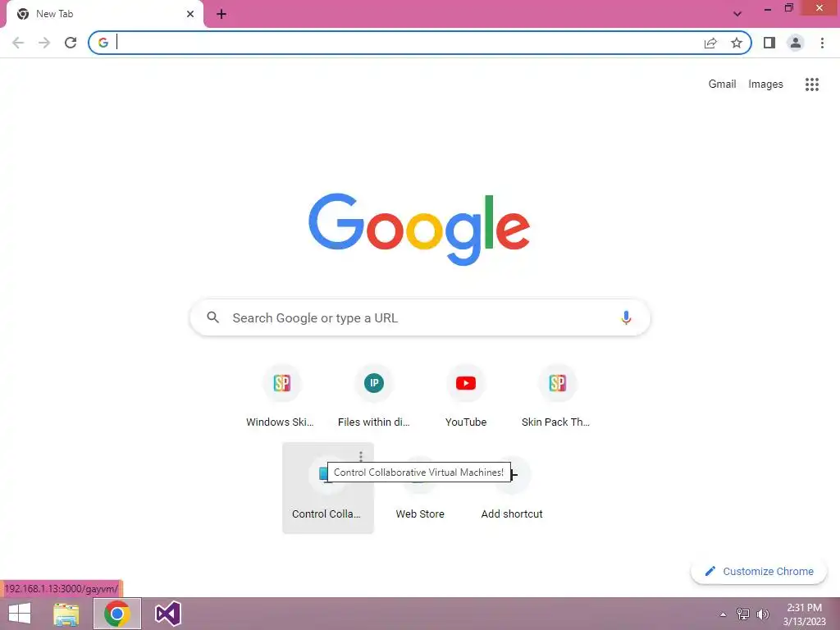Open the Files within di... shortcut
840x630 pixels.
pyautogui.click(x=374, y=397)
